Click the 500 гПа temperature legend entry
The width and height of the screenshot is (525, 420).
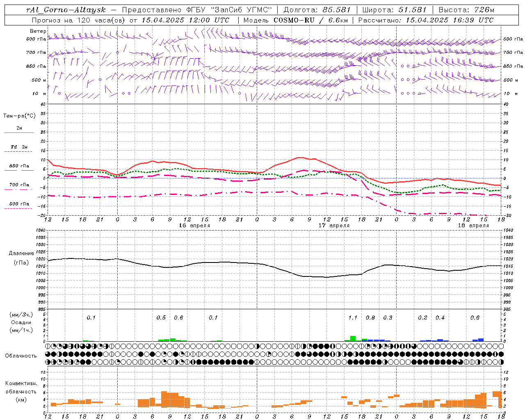[x=19, y=204]
